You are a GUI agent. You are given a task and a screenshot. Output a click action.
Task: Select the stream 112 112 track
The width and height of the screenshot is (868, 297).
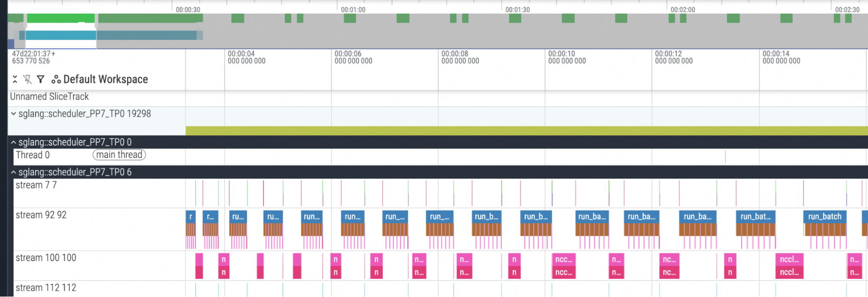[x=46, y=288]
